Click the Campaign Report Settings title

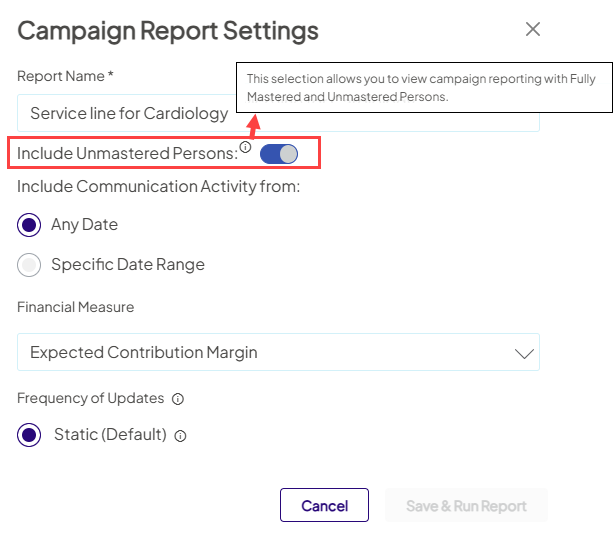tap(168, 30)
